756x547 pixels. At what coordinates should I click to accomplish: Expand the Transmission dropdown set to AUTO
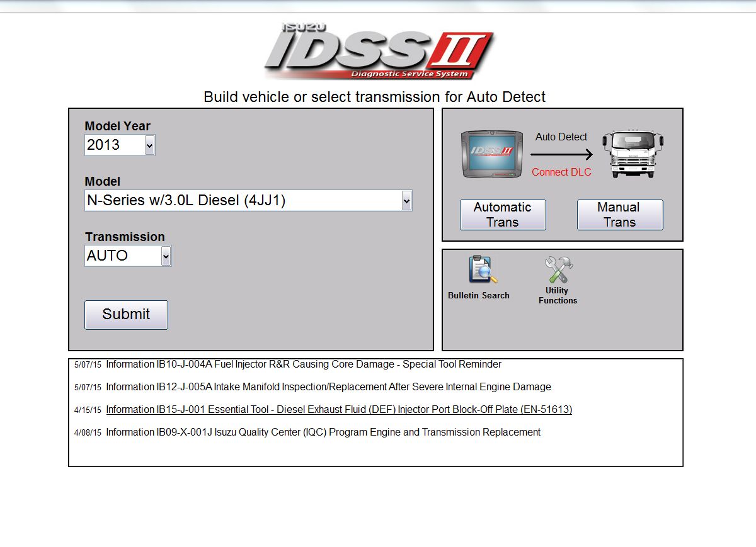coord(165,256)
